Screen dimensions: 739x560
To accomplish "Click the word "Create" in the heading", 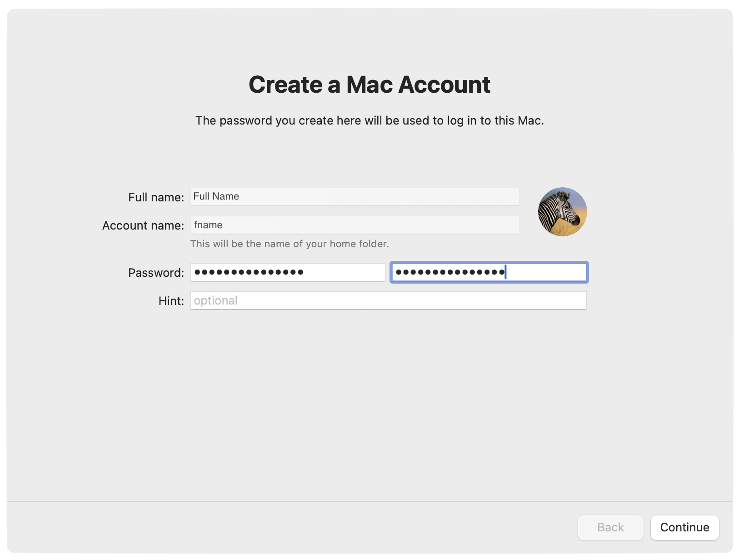I will pyautogui.click(x=285, y=85).
